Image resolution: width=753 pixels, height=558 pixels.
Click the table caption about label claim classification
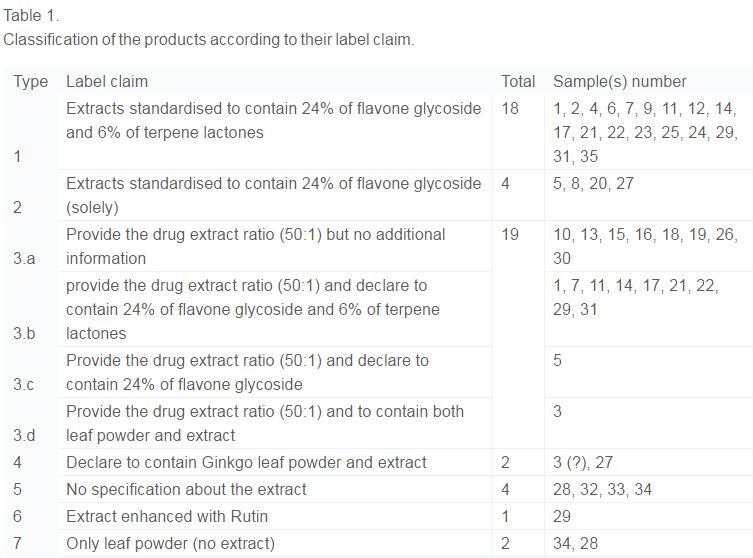click(208, 40)
